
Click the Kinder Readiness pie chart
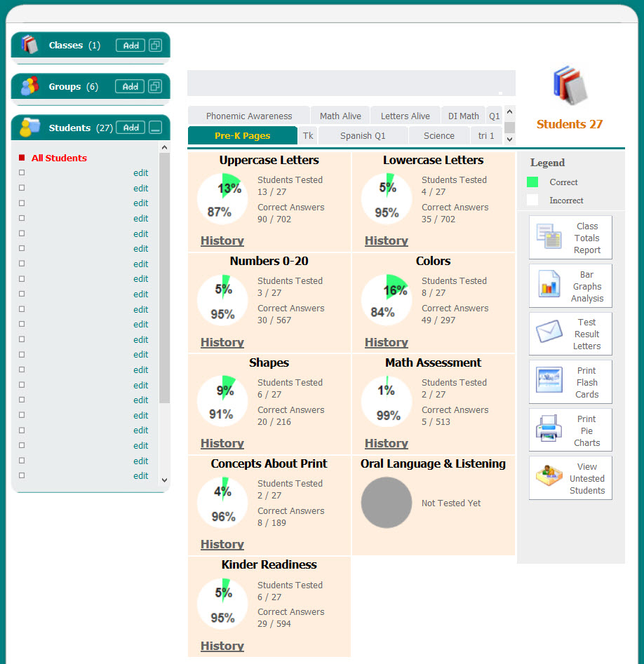click(x=222, y=604)
